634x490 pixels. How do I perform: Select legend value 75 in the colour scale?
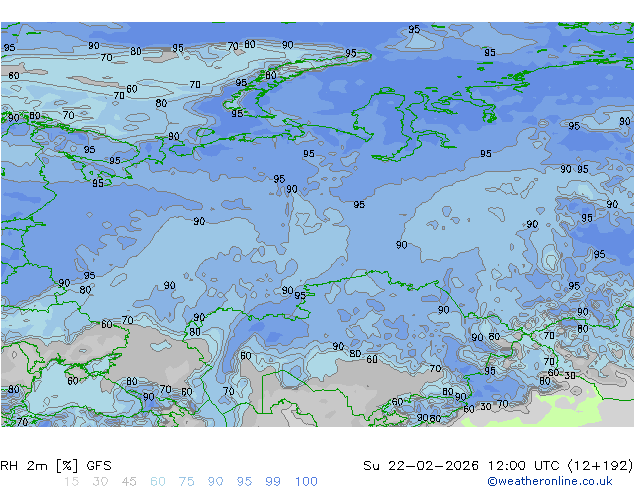186,482
